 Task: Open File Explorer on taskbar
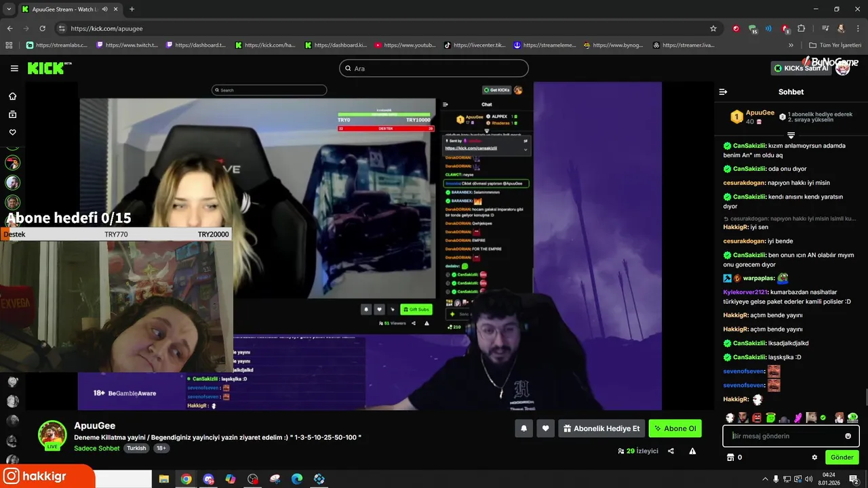click(x=163, y=479)
